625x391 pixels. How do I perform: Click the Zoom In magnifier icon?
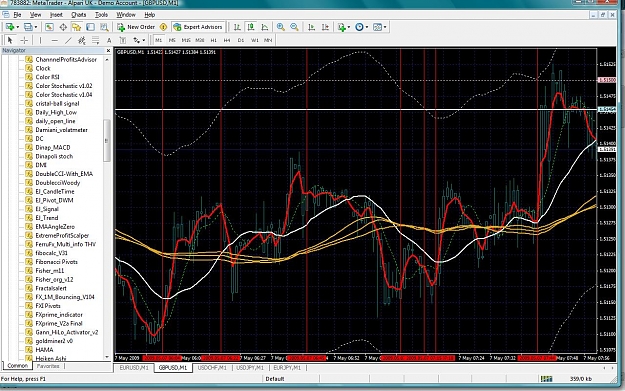click(x=281, y=27)
